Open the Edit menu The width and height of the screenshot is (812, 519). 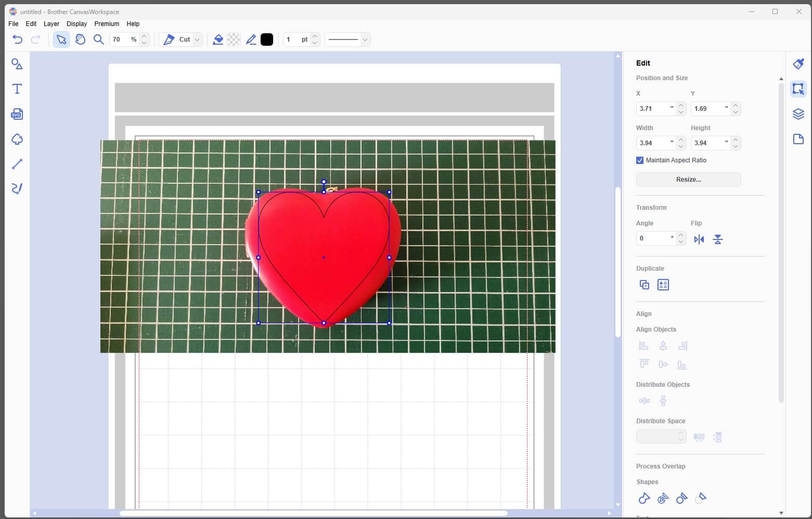pyautogui.click(x=31, y=24)
